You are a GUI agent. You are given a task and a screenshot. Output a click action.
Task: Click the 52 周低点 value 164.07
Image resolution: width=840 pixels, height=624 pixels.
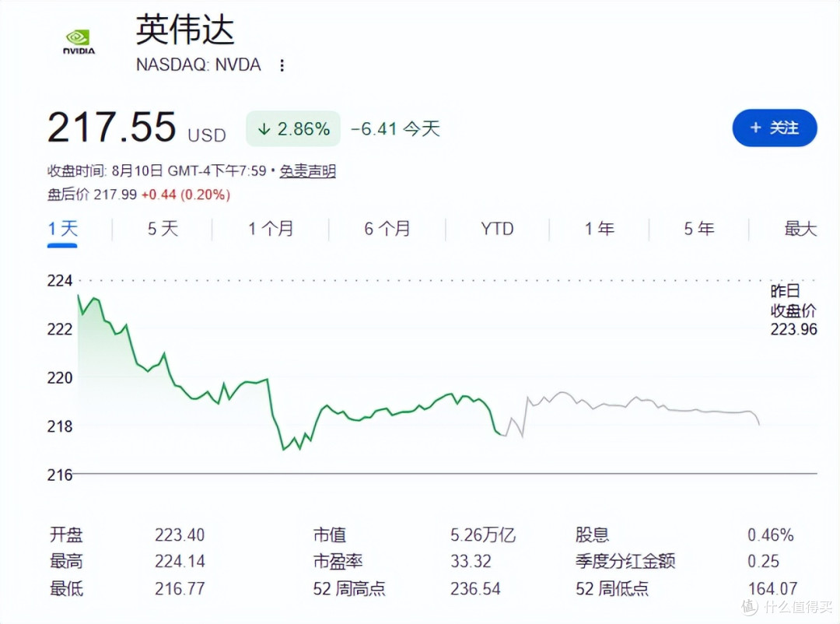point(772,589)
